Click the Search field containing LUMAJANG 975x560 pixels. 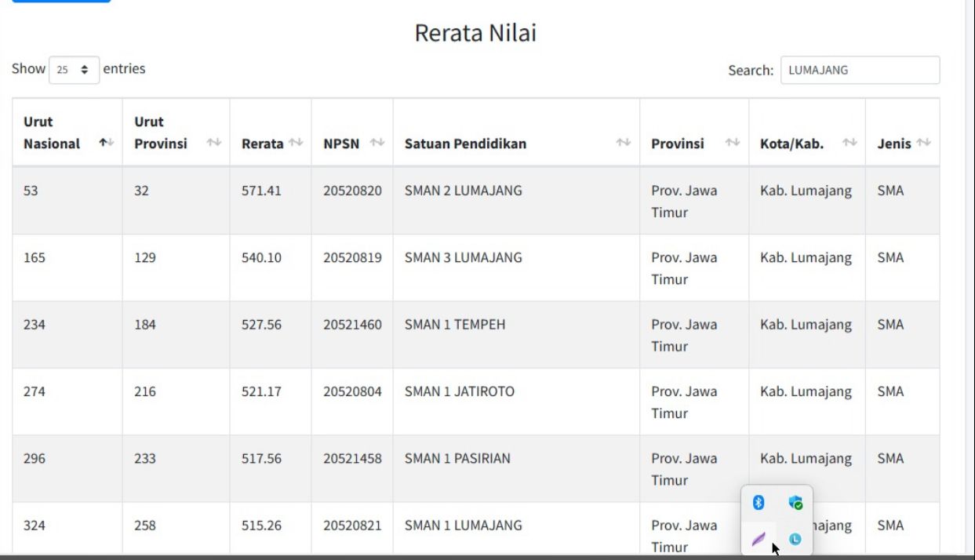tap(860, 70)
